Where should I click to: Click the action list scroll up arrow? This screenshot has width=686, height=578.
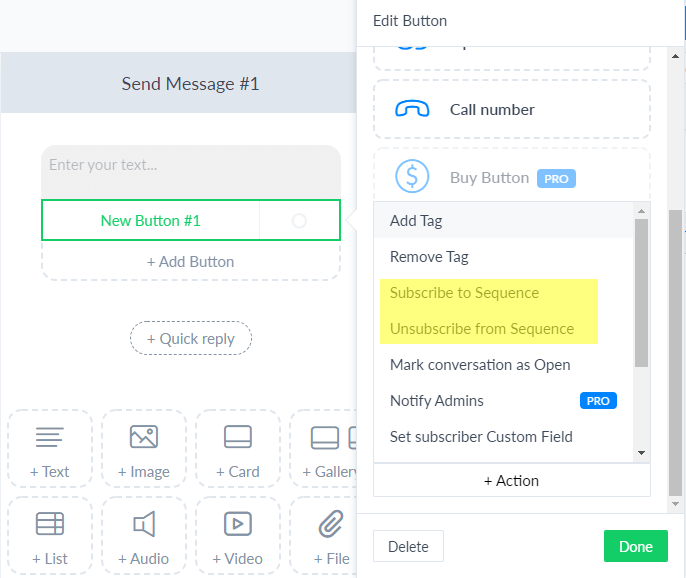click(x=642, y=211)
